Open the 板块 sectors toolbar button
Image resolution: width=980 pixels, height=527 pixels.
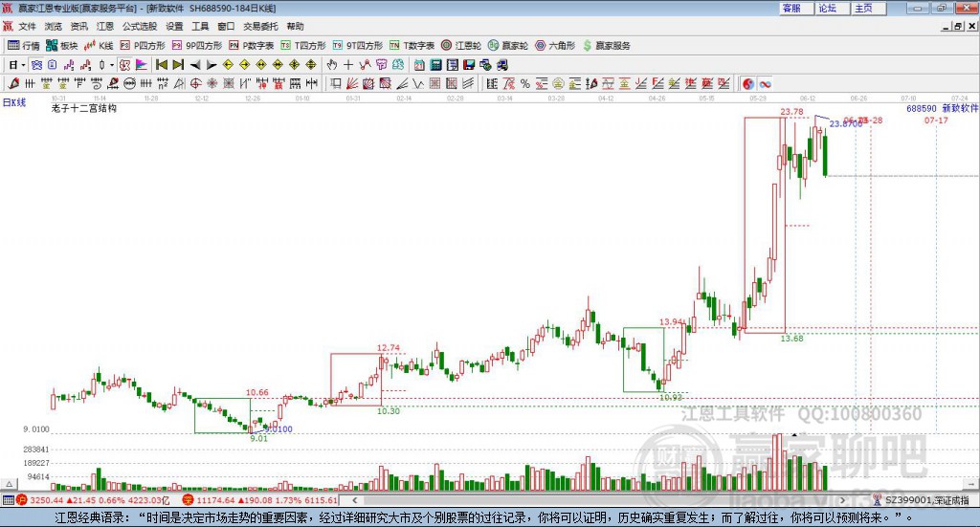pyautogui.click(x=62, y=46)
